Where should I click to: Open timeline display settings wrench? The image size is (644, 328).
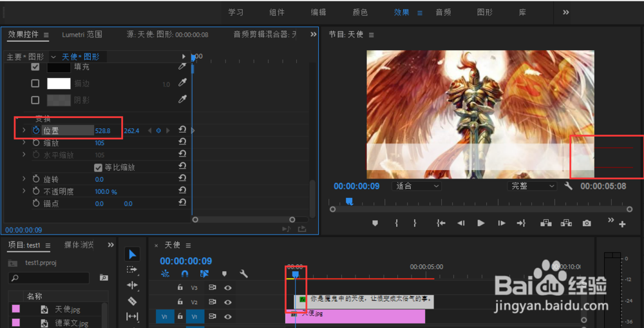pos(243,274)
